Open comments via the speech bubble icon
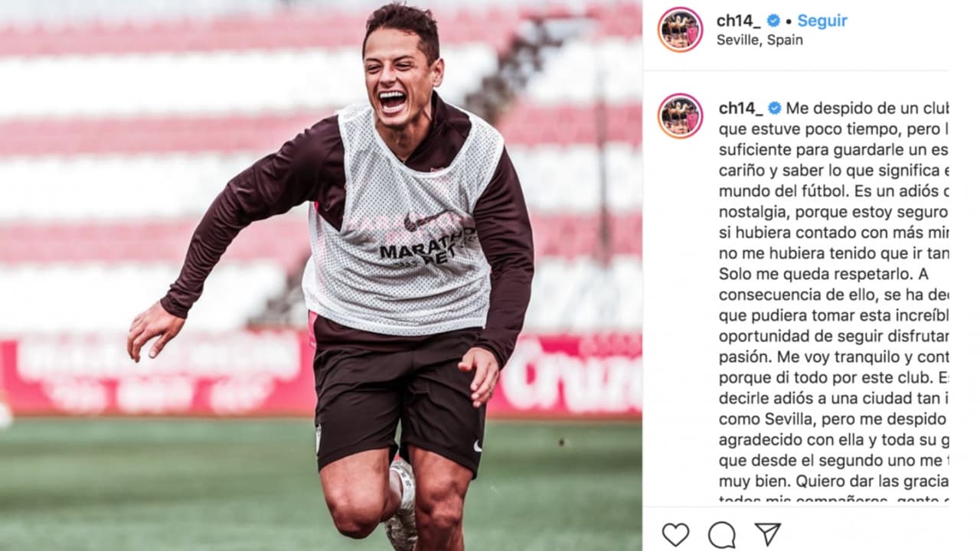 (x=721, y=534)
